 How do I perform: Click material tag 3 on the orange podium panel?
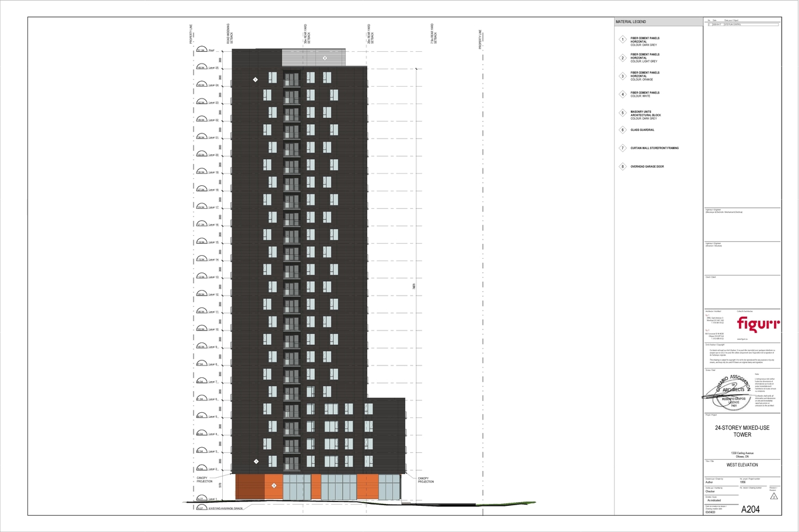(x=273, y=485)
